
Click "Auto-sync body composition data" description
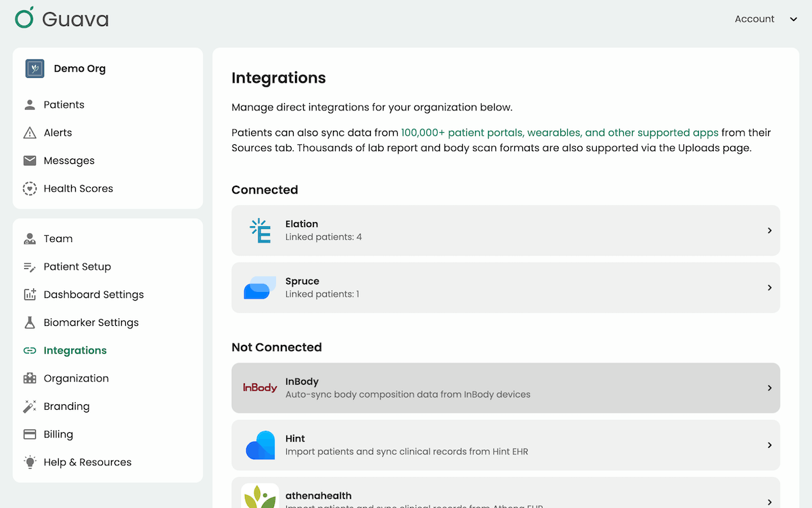pyautogui.click(x=408, y=394)
